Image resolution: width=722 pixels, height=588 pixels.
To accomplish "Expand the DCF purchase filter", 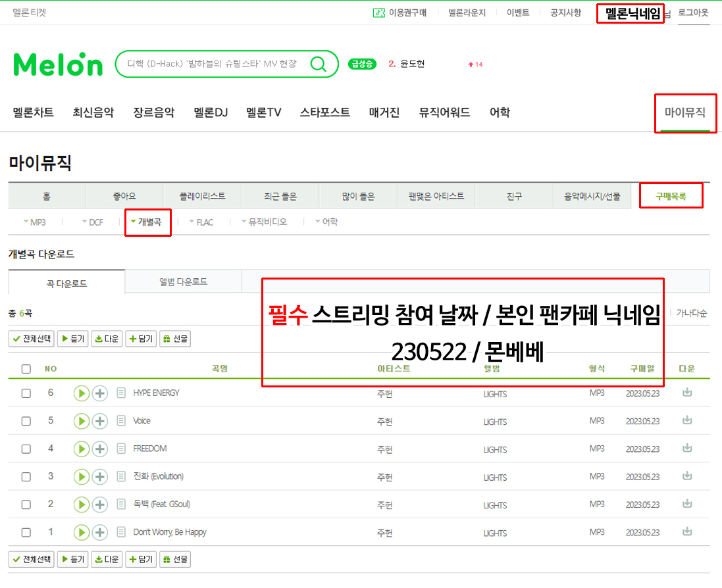I will 93,222.
